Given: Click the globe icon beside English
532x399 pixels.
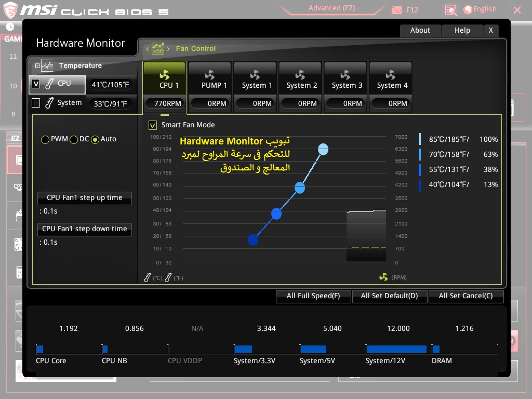Looking at the screenshot, I should 468,10.
